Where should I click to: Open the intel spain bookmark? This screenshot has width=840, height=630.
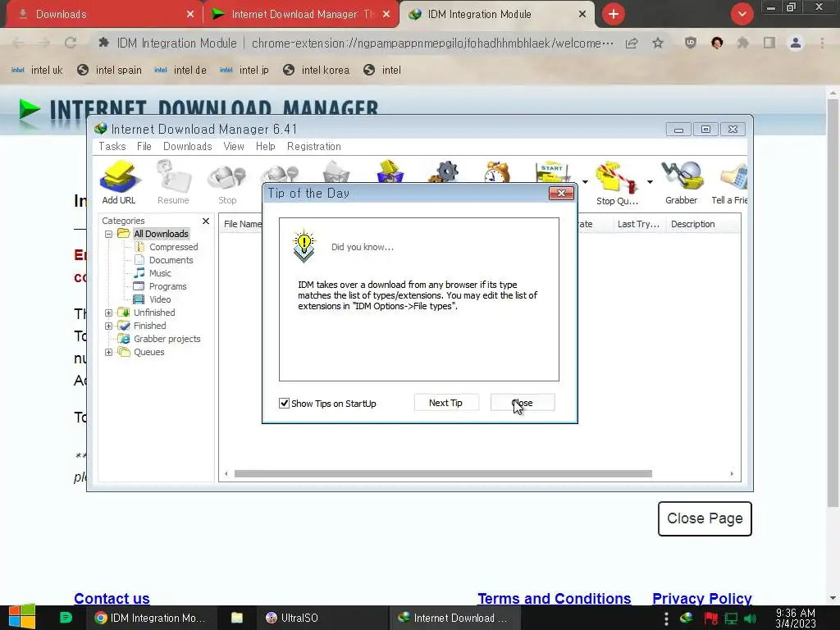[x=110, y=70]
